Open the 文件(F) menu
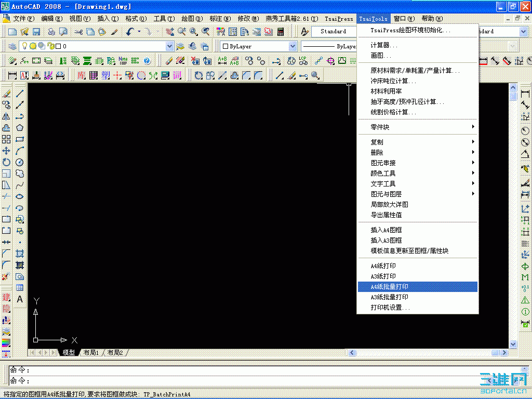 tap(23, 19)
